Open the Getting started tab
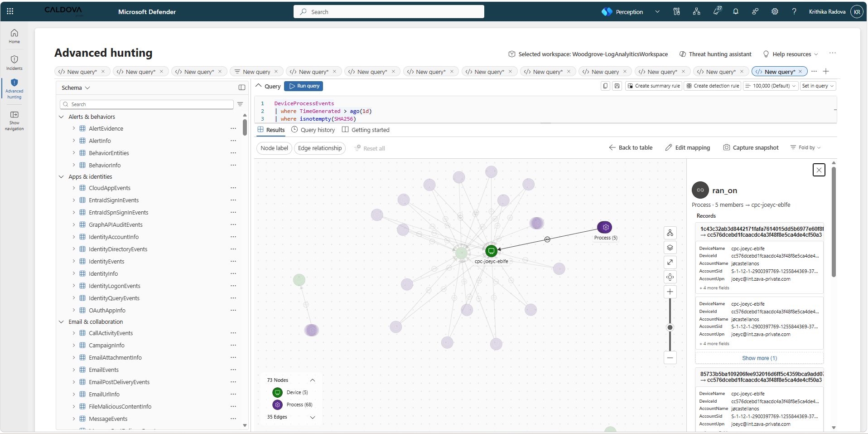The image size is (868, 434). pos(366,130)
